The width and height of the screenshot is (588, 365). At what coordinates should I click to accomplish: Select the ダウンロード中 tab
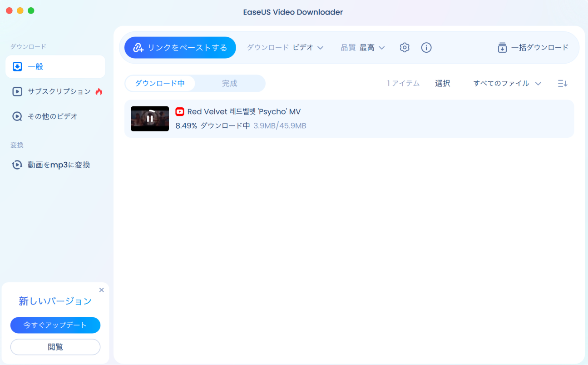point(161,83)
